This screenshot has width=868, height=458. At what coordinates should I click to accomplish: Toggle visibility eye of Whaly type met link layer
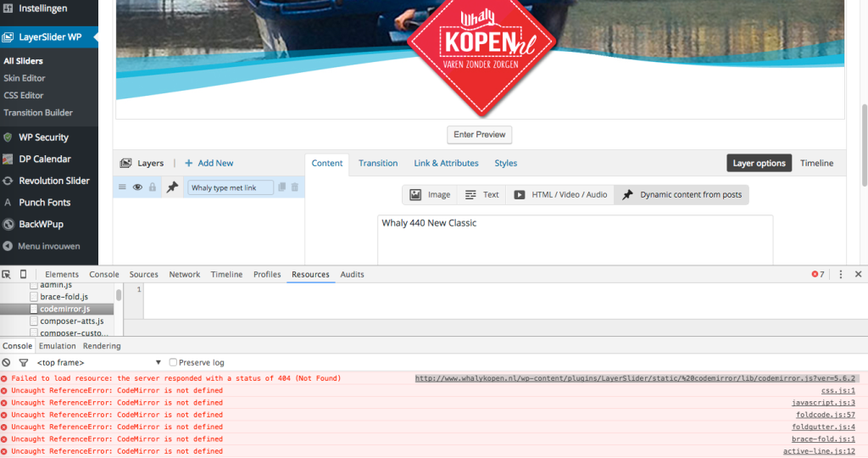137,187
